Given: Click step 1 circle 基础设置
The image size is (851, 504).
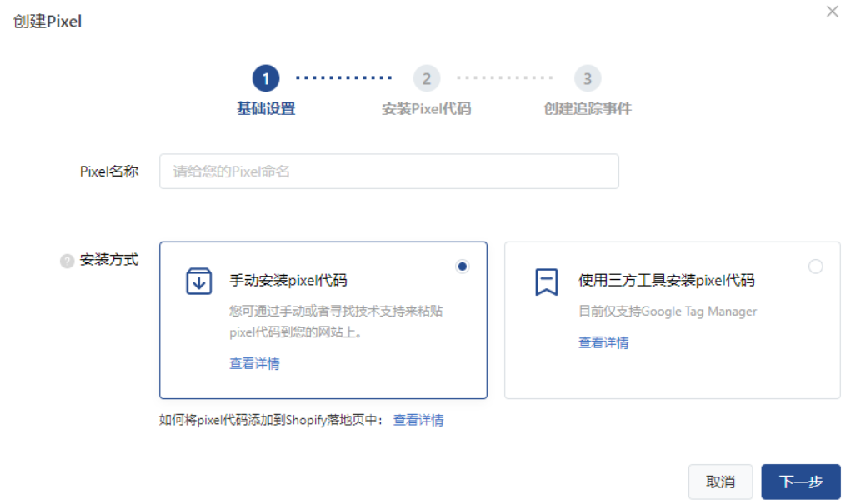Looking at the screenshot, I should coord(266,78).
